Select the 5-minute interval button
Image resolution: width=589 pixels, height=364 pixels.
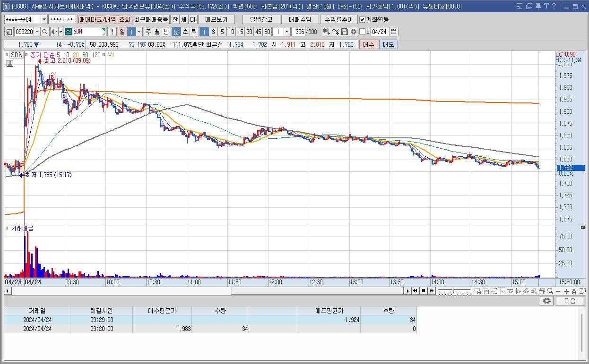pyautogui.click(x=222, y=32)
